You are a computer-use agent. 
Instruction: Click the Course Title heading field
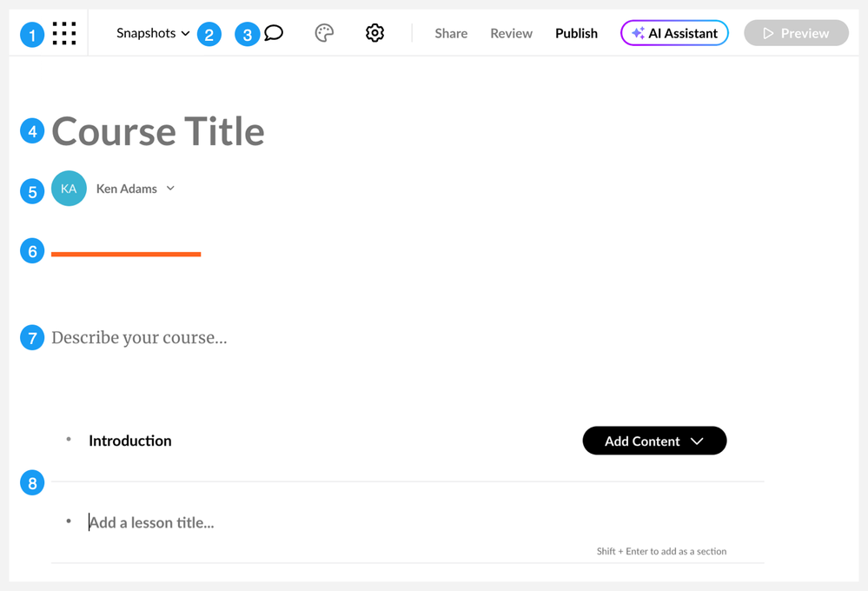click(158, 131)
